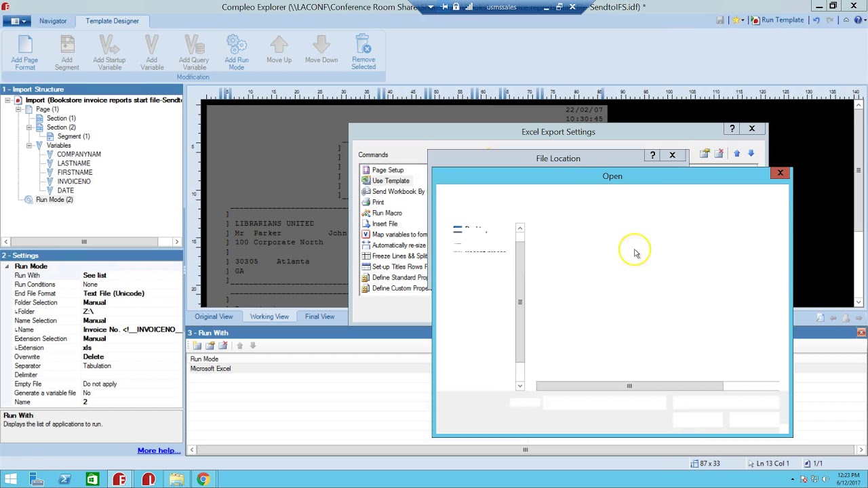This screenshot has width=868, height=488.
Task: Select Section (1) in import structure
Action: pyautogui.click(x=61, y=119)
